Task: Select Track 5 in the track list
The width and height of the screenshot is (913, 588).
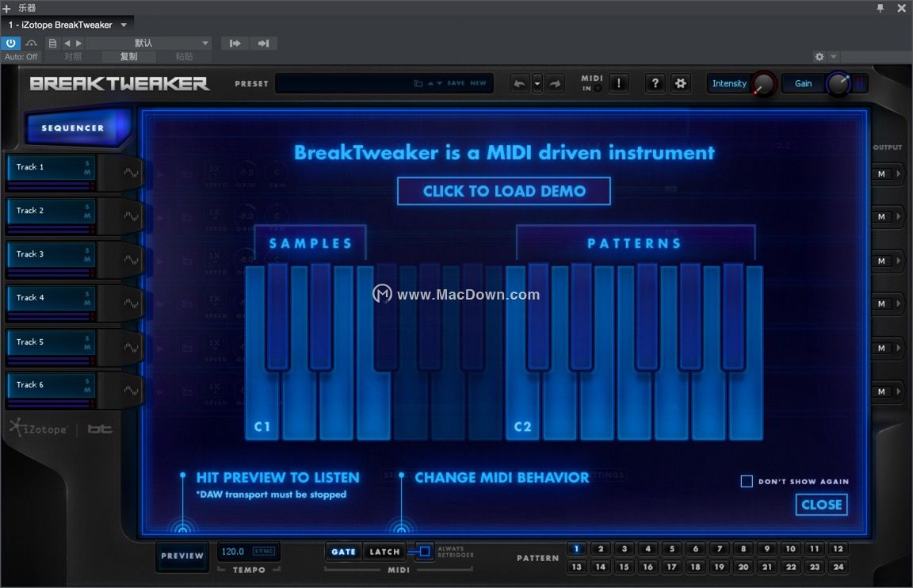Action: point(50,343)
